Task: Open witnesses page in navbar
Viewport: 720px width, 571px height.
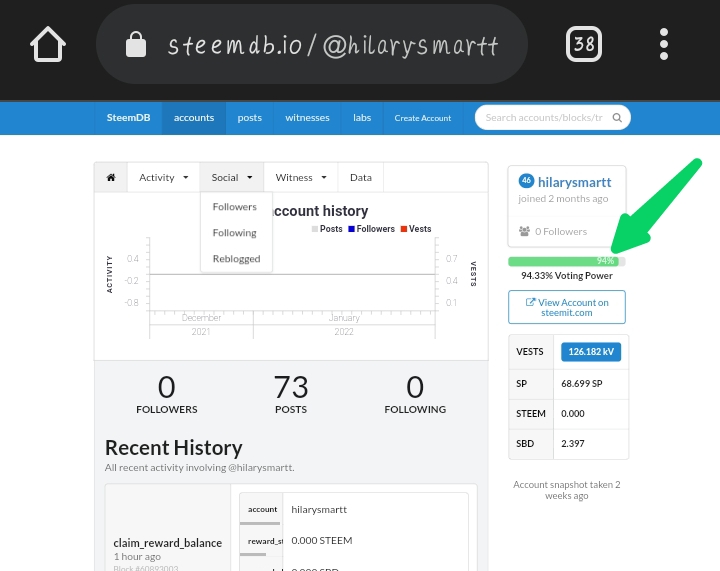Action: pyautogui.click(x=307, y=118)
